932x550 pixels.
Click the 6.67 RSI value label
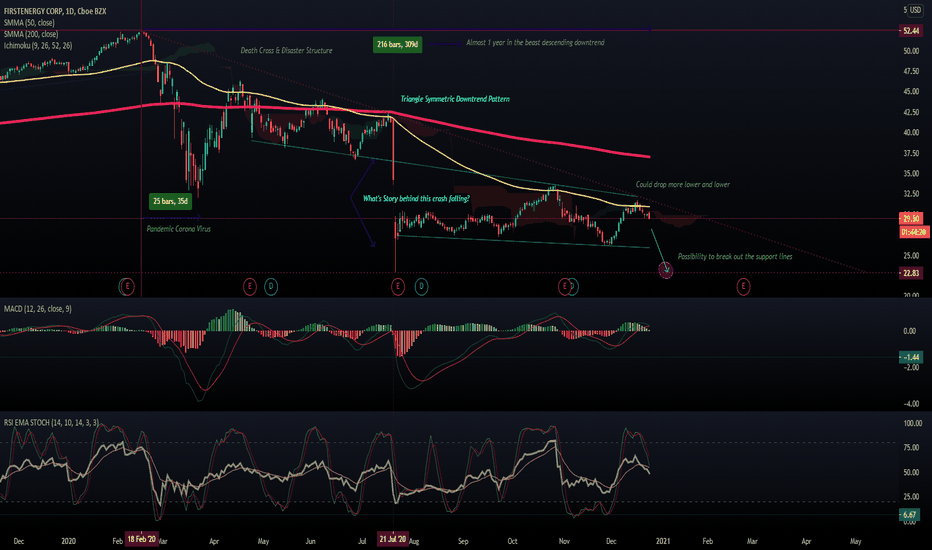(x=910, y=515)
